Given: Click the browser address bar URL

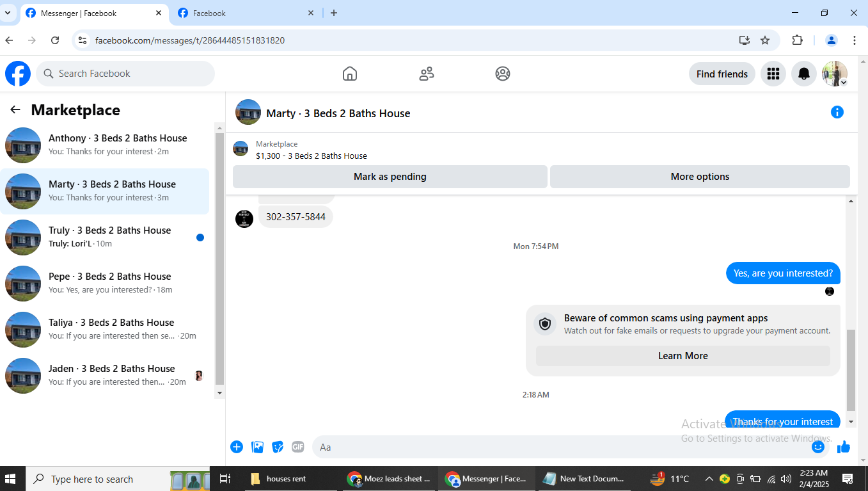Looking at the screenshot, I should coord(190,40).
